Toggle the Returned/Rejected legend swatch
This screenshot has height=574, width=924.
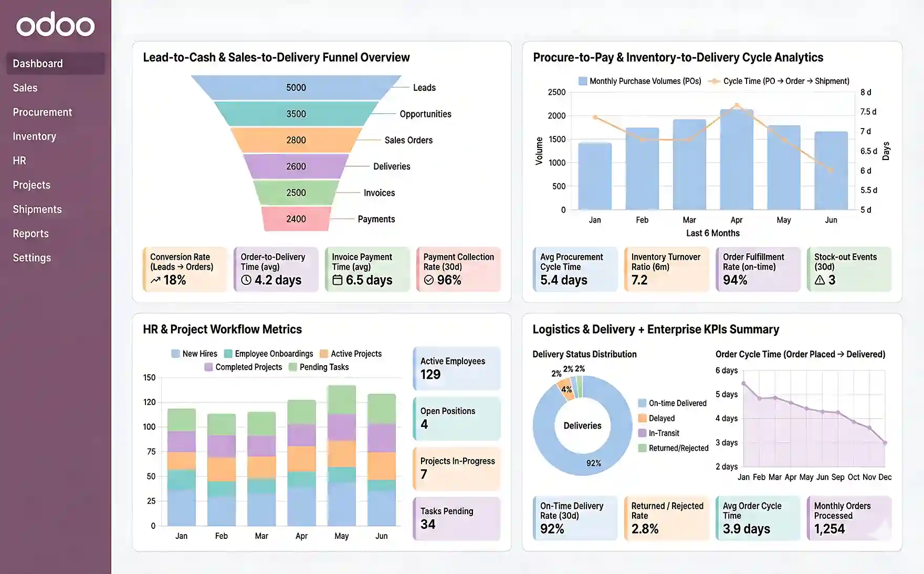(642, 448)
